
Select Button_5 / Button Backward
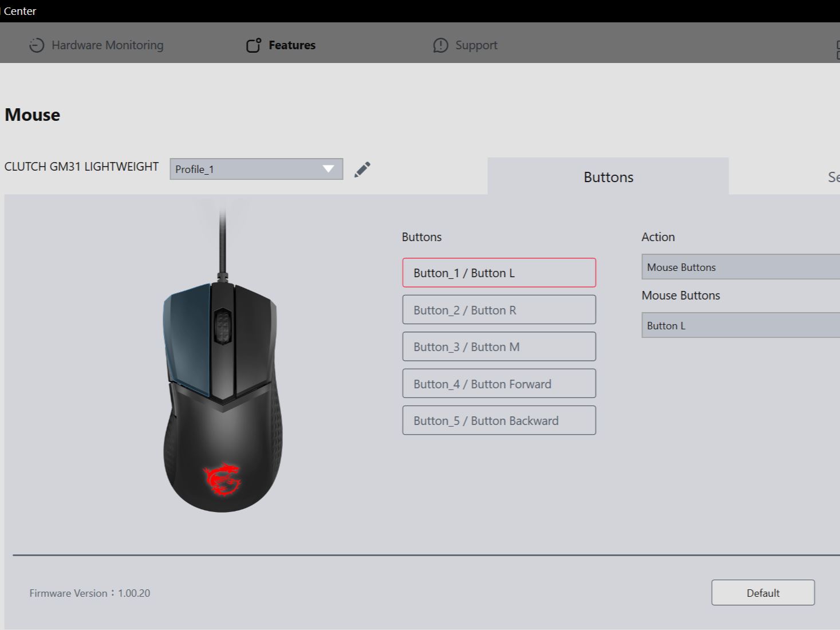pyautogui.click(x=499, y=420)
